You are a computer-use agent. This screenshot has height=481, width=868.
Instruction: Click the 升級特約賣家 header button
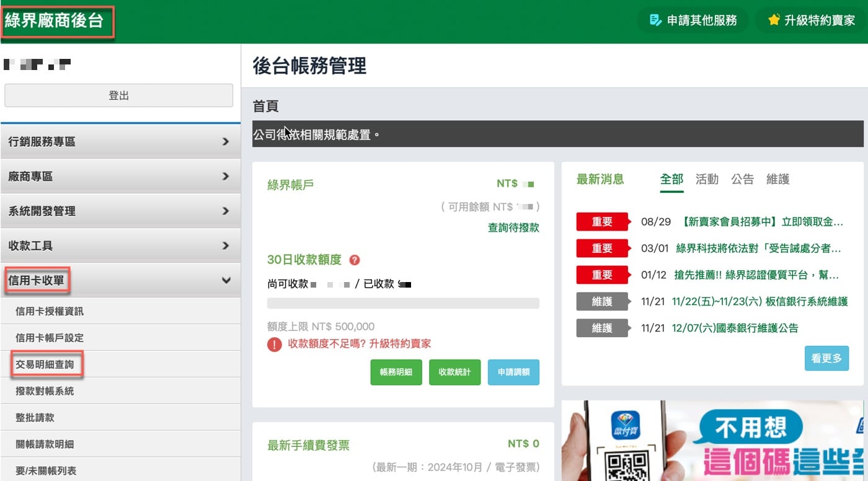tap(811, 20)
